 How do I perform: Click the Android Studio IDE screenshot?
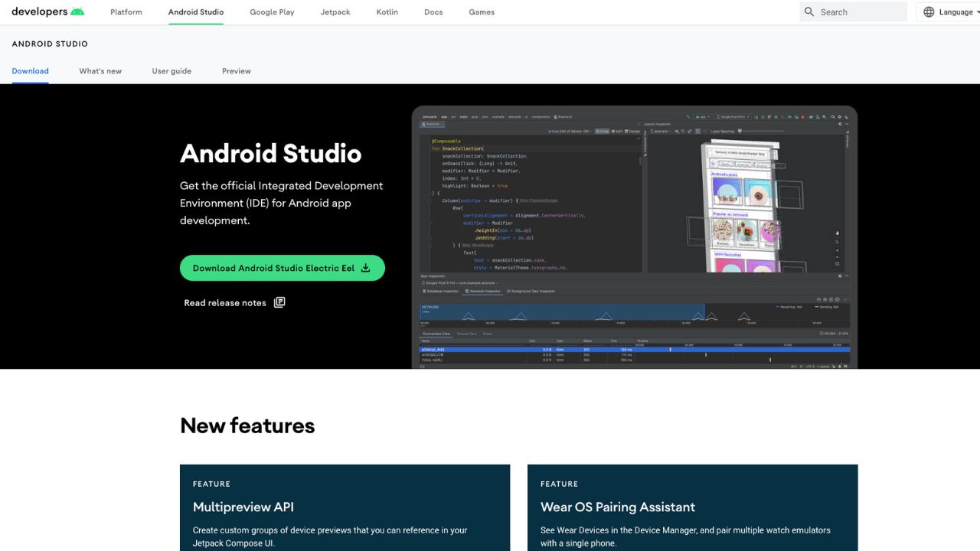click(635, 237)
